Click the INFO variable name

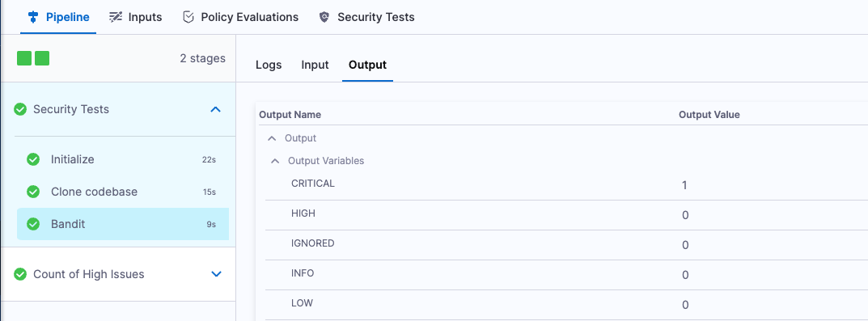[x=303, y=272]
